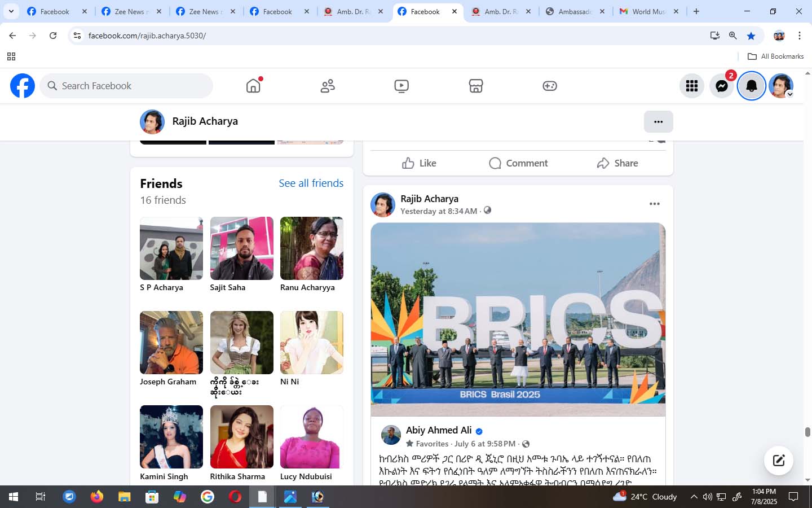Open Ni Ni friend thumbnail
The width and height of the screenshot is (812, 508).
click(312, 343)
